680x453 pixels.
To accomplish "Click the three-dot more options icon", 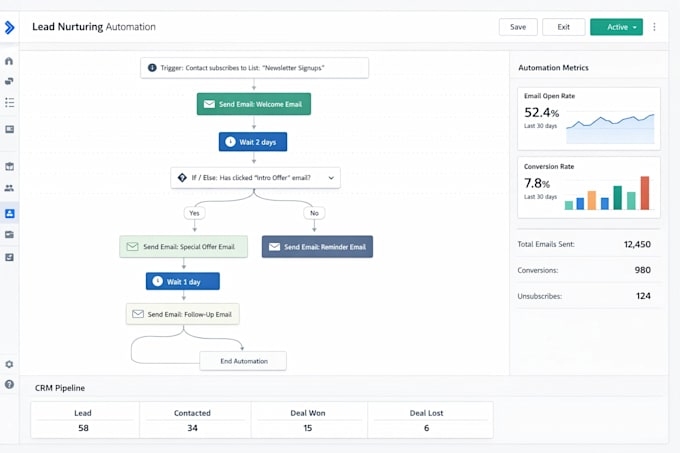I will point(654,27).
